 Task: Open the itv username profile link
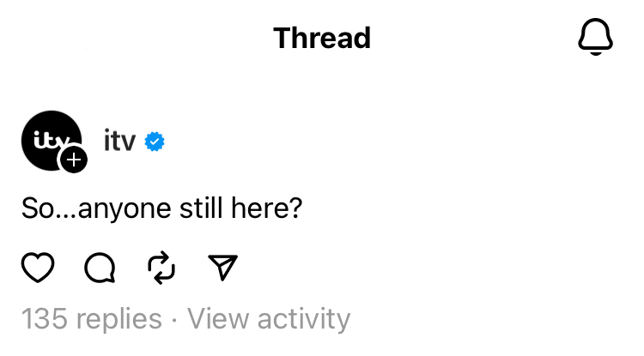(x=119, y=142)
